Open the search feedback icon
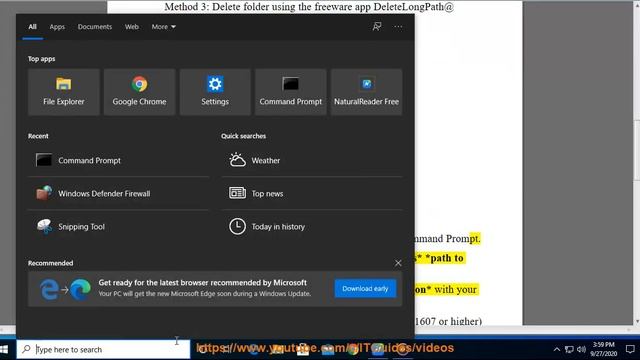The height and width of the screenshot is (360, 640). click(x=377, y=27)
